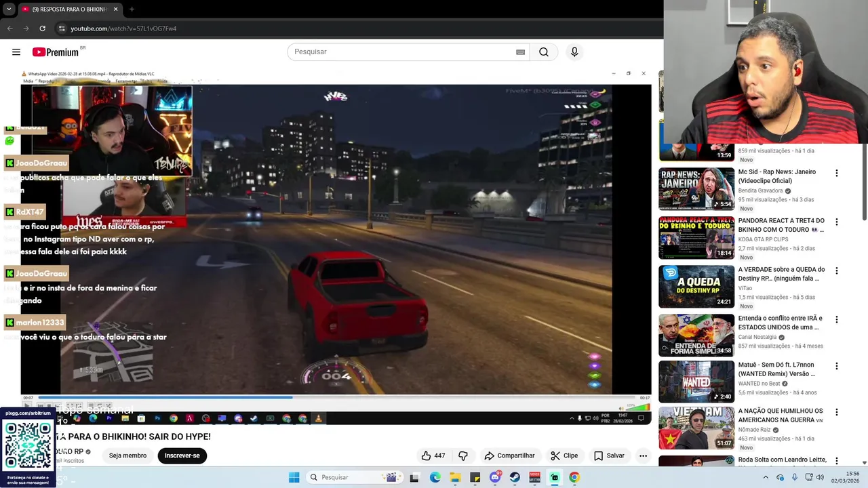The width and height of the screenshot is (868, 488).
Task: Open Mc Sid Rap News Janeiro video title
Action: point(777,176)
